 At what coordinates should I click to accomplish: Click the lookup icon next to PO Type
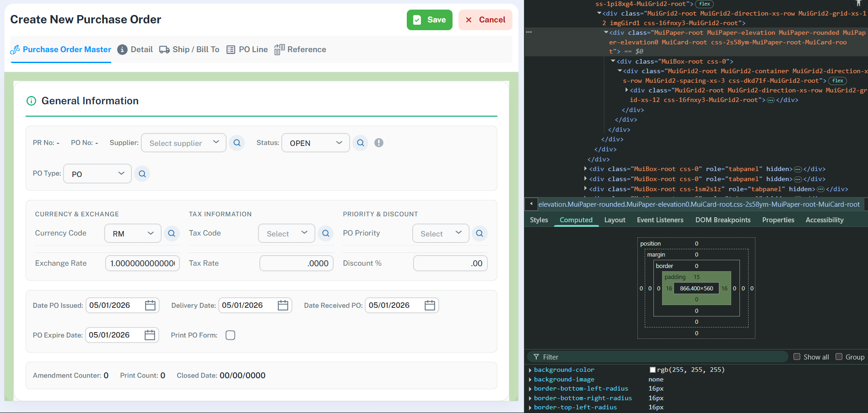point(142,174)
